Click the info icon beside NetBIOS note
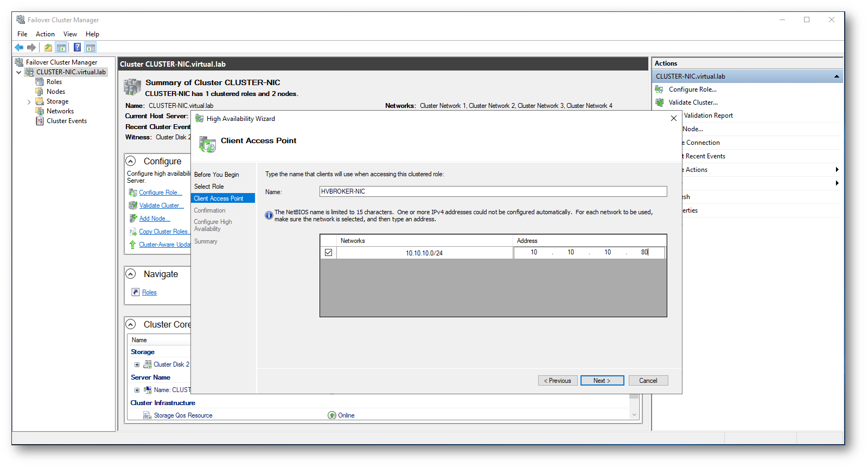This screenshot has width=868, height=468. click(269, 215)
